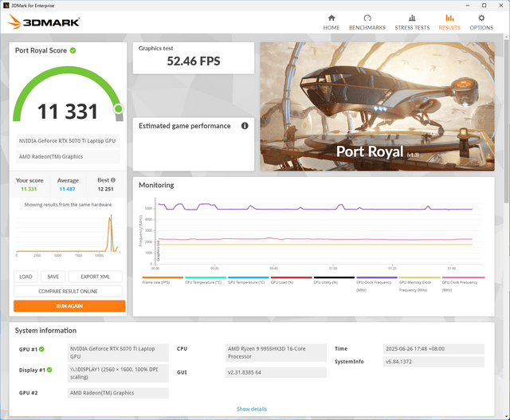Go to the HOME tab

coord(331,22)
